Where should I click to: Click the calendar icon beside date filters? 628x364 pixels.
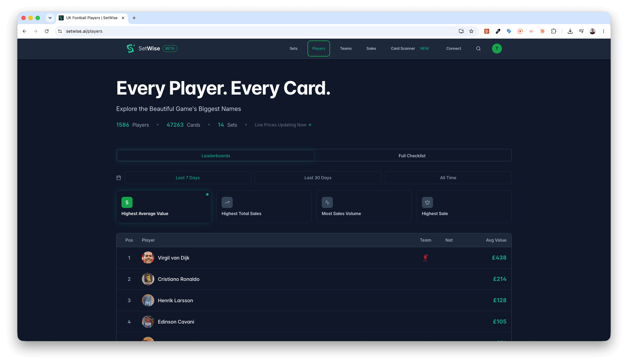[119, 178]
